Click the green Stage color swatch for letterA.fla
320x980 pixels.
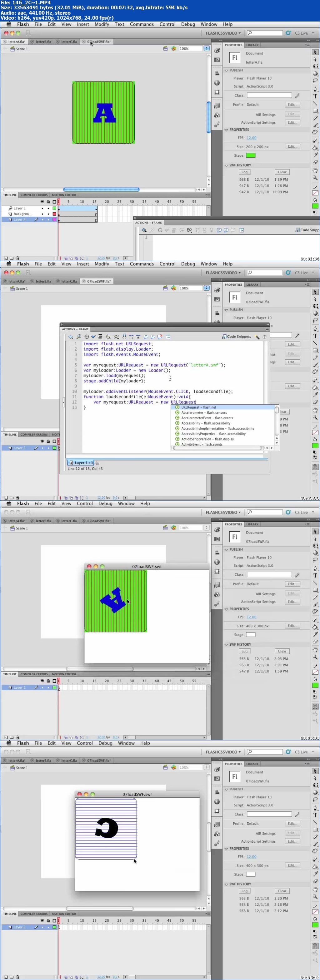click(251, 155)
